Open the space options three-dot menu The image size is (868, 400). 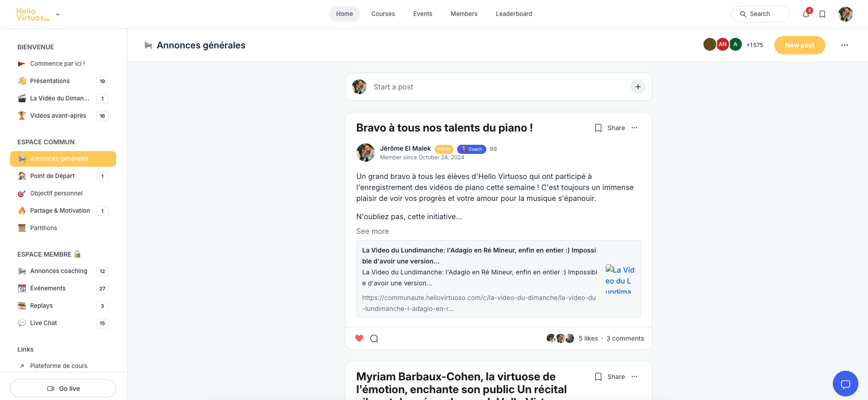[x=845, y=45]
